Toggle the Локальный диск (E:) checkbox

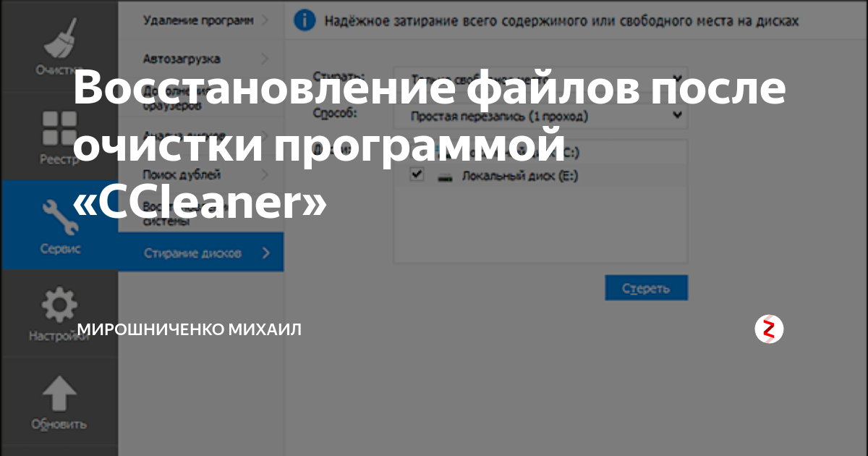417,174
